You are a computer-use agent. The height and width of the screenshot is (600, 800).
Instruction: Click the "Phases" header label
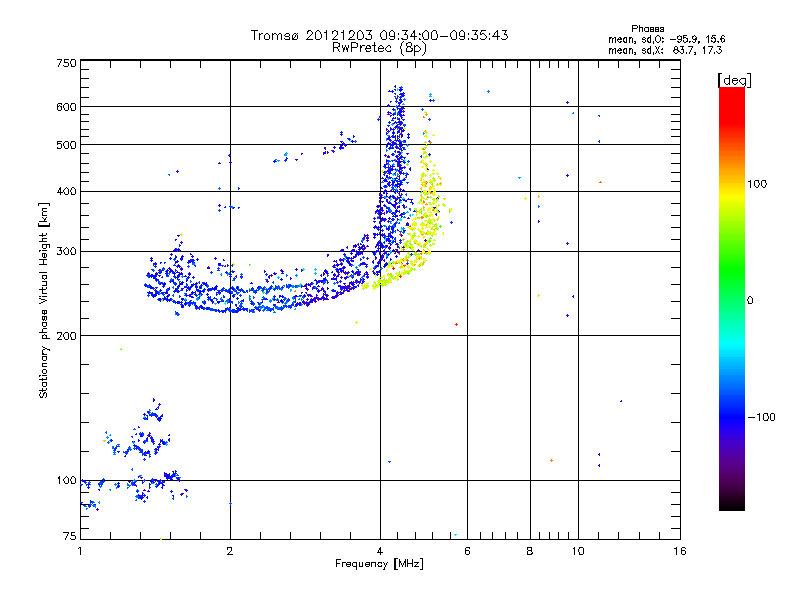[647, 29]
